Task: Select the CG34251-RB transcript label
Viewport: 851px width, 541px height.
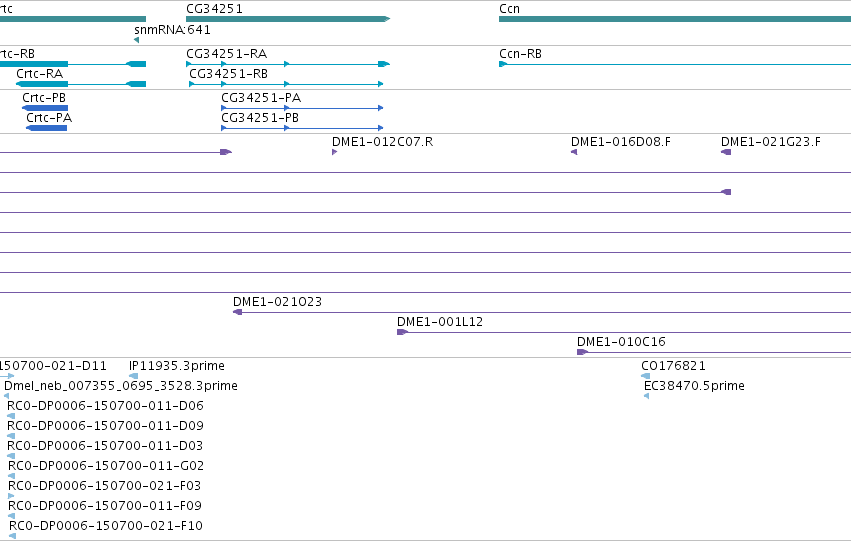Action: 228,74
